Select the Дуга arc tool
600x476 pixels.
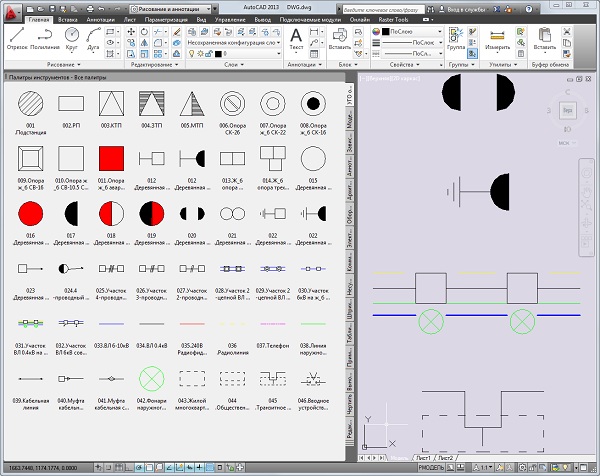coord(93,36)
